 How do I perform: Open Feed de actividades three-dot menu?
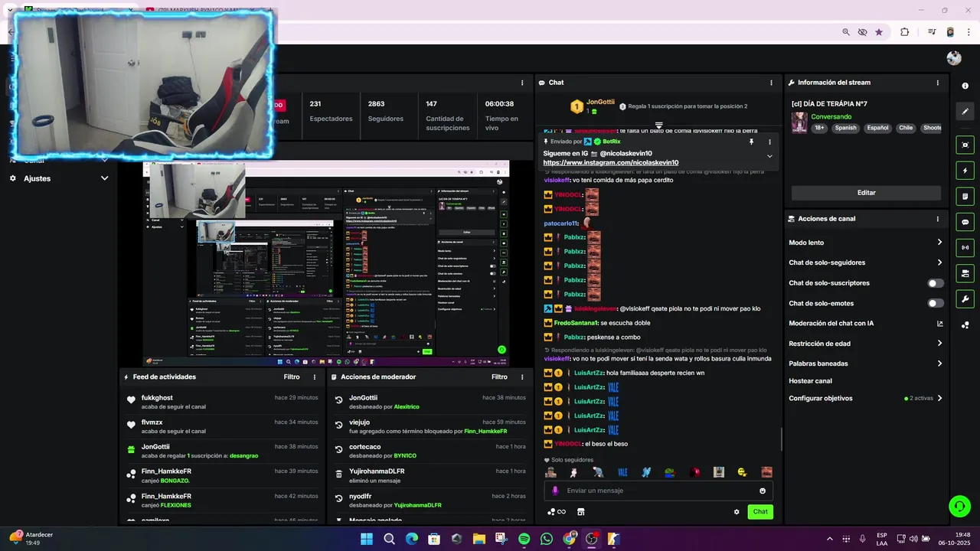(315, 377)
